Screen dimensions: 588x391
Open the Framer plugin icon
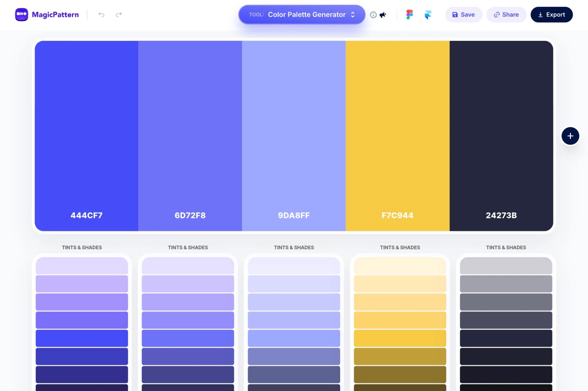[x=428, y=15]
